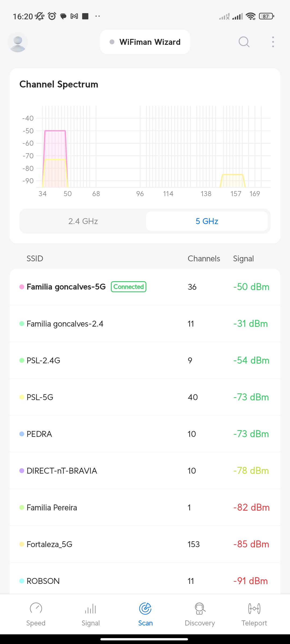Tap the search magnifier icon
The width and height of the screenshot is (290, 644).
click(244, 42)
